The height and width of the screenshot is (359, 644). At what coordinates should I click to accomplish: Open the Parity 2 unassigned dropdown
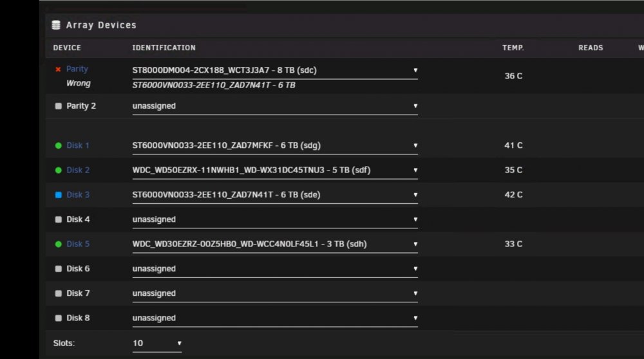coord(275,106)
